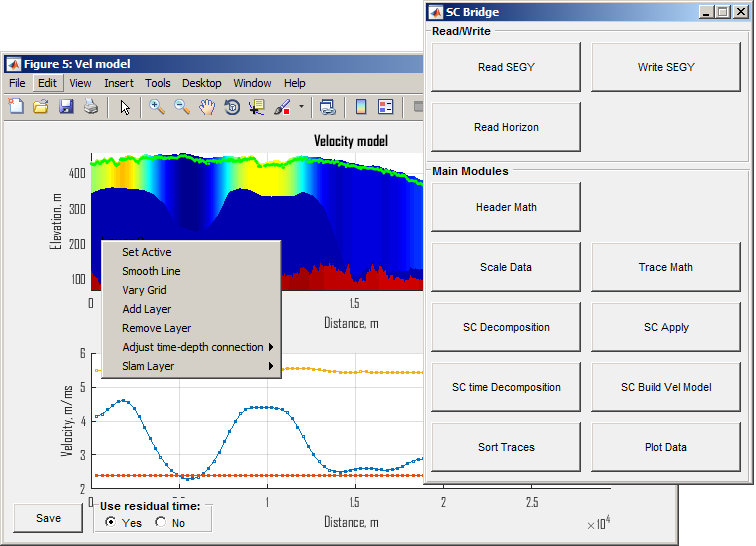Click the Write SEGY button
This screenshot has width=756, height=546.
click(x=666, y=67)
